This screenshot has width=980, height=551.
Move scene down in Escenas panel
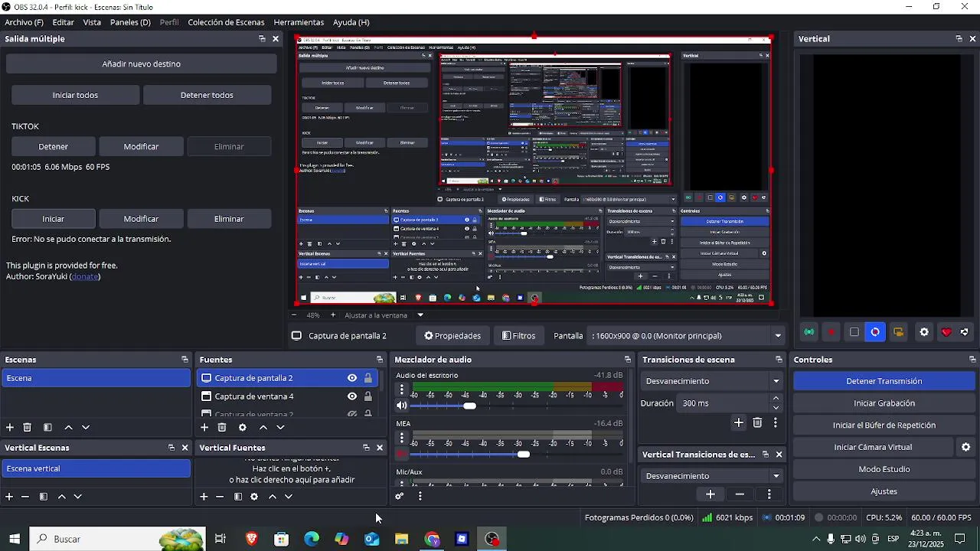click(x=86, y=428)
